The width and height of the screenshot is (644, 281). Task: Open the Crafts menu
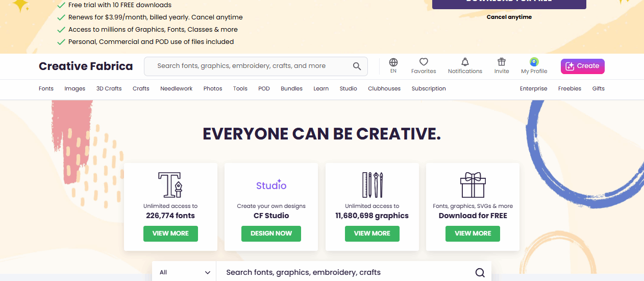point(141,88)
